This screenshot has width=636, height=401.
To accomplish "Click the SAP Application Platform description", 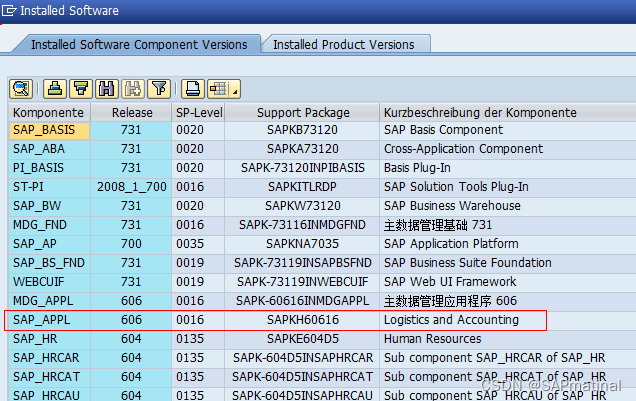I will coord(451,244).
